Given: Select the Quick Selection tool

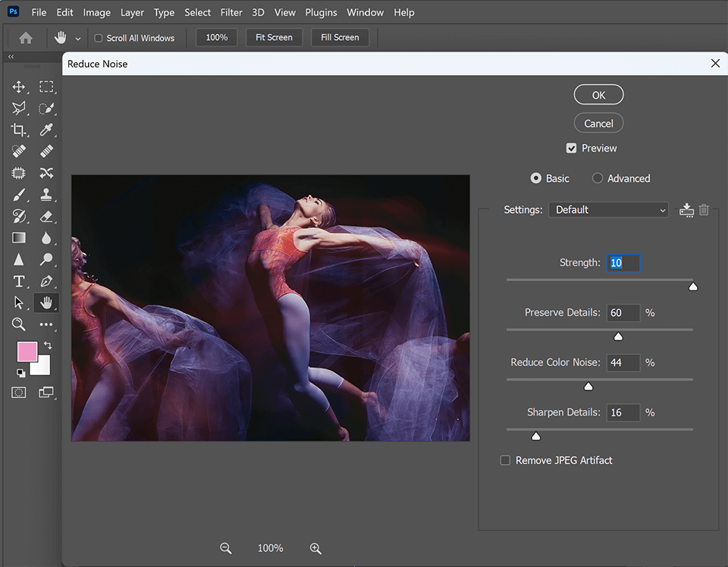Looking at the screenshot, I should point(46,108).
